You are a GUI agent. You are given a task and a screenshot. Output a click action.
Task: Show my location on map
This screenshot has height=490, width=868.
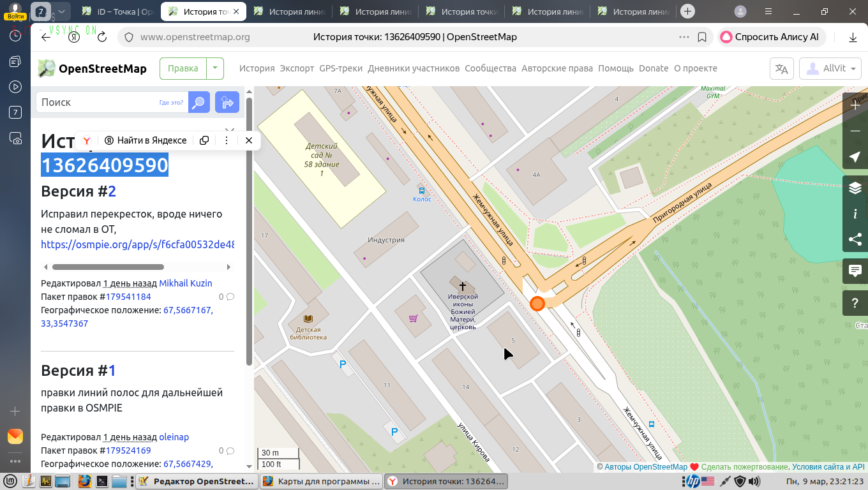click(x=855, y=157)
